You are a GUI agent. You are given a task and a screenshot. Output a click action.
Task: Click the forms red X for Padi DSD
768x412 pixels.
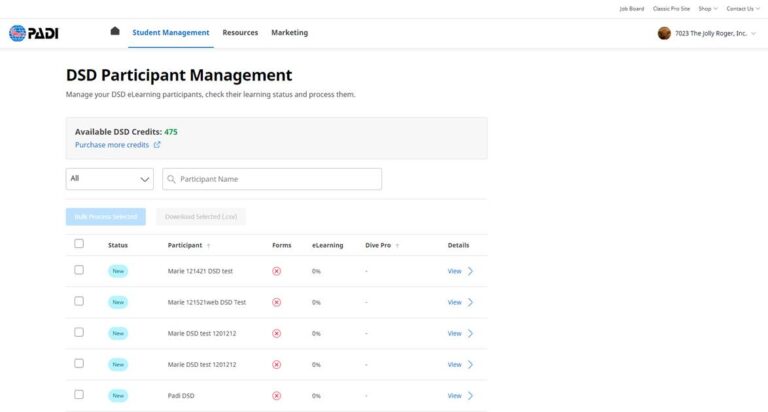coord(277,396)
